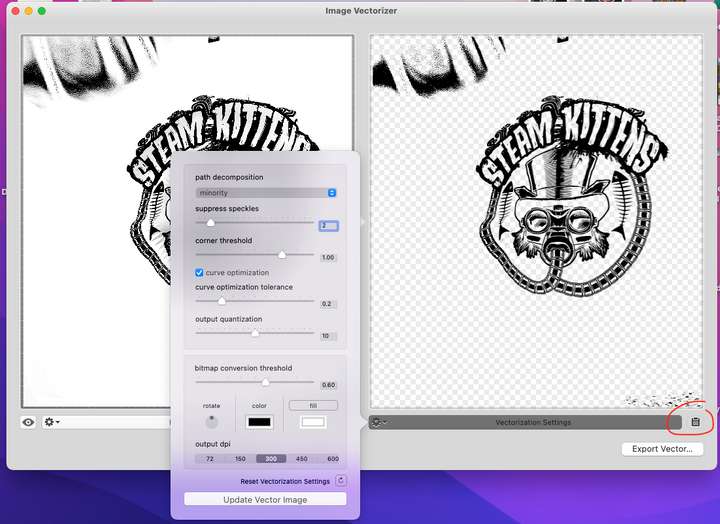Focus the suppress speckles value field
Image resolution: width=720 pixels, height=524 pixels.
pos(328,225)
